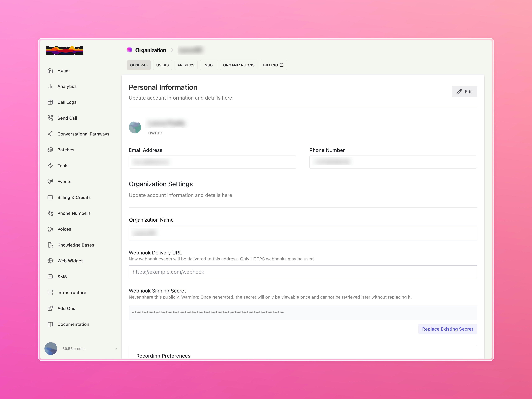
Task: Click the pink Organization icon in breadcrumb
Action: pos(129,50)
